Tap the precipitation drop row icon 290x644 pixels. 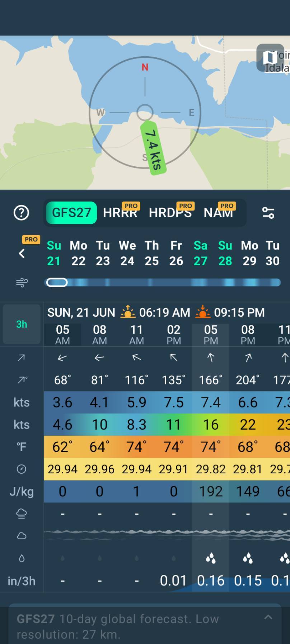coord(22,558)
